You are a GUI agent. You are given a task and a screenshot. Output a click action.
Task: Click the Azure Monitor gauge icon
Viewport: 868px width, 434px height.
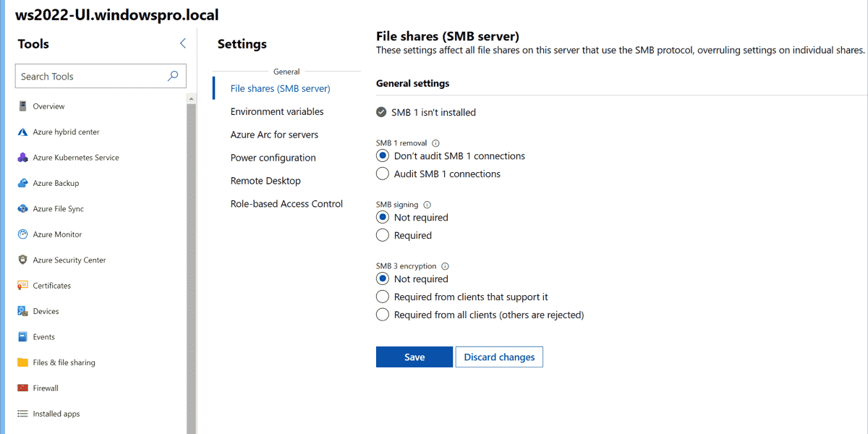coord(22,234)
